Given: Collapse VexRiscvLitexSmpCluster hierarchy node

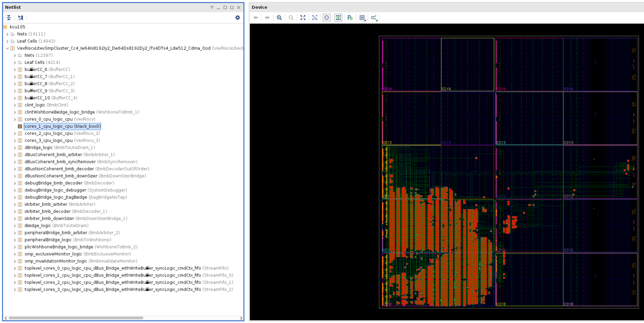Looking at the screenshot, I should [7, 48].
